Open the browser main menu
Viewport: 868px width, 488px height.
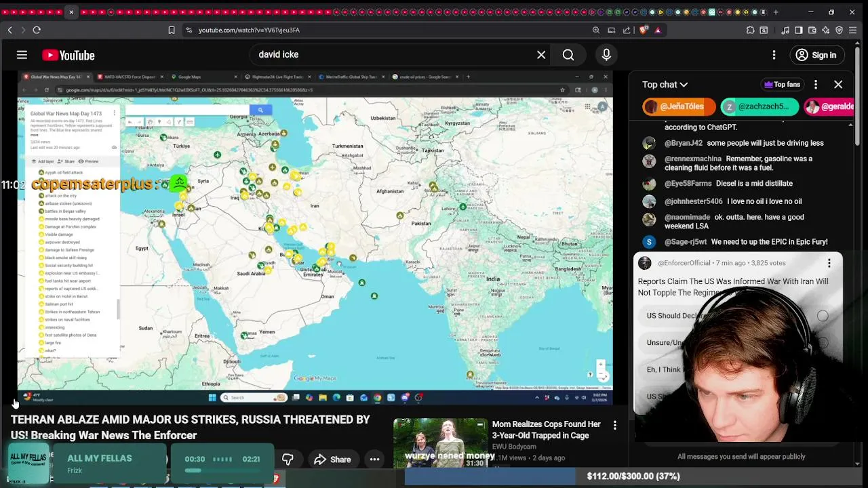click(x=853, y=30)
